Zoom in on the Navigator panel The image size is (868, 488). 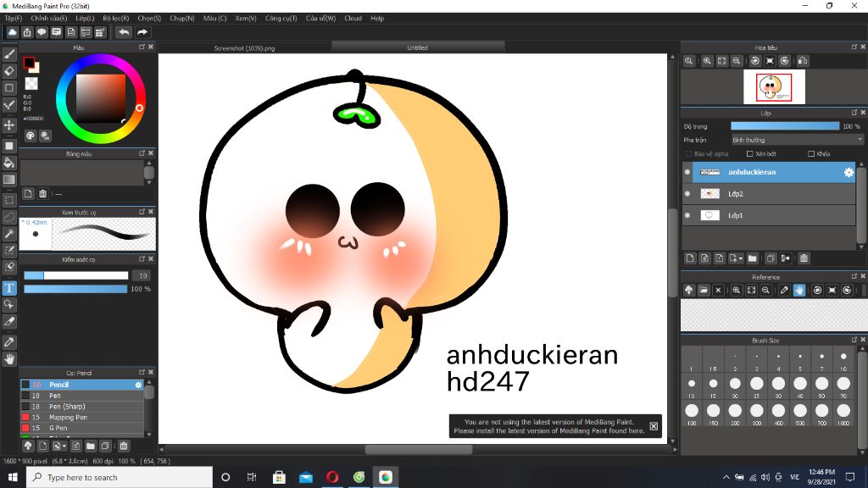pos(707,61)
